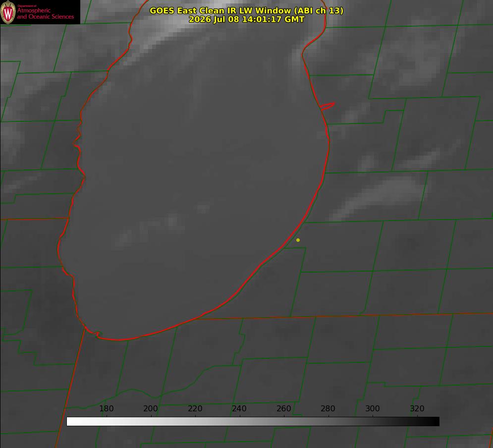The image size is (493, 448).
Task: Click the black end of the colorbar
Action: point(433,422)
